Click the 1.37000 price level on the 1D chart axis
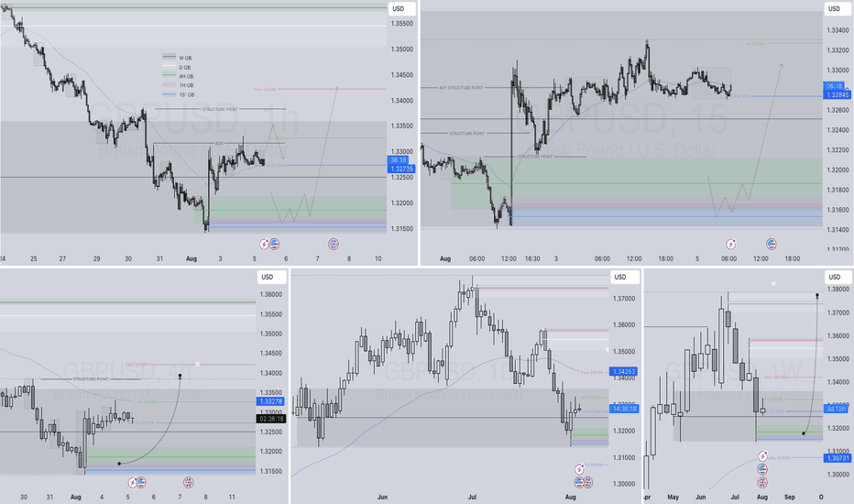 point(624,299)
